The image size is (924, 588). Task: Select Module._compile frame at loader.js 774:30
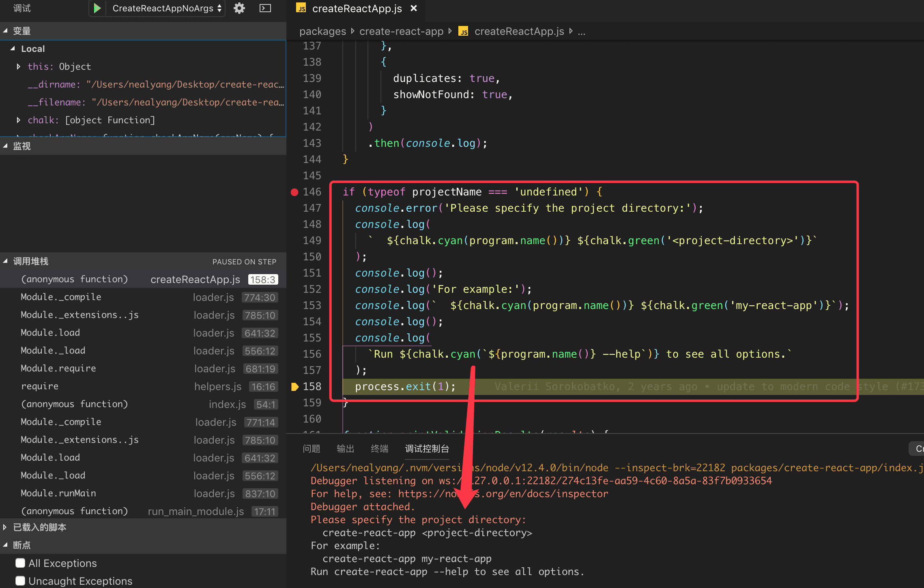(x=143, y=297)
